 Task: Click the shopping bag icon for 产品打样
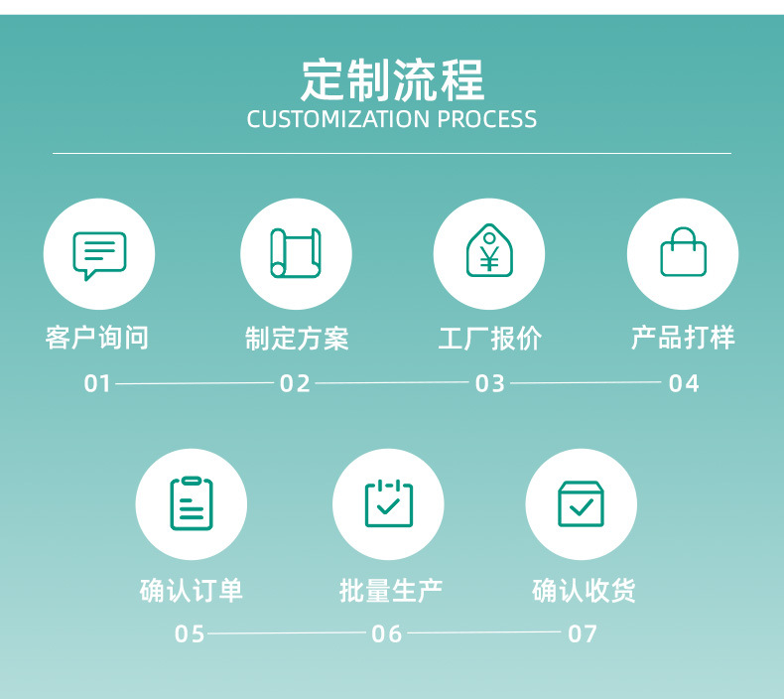683,251
